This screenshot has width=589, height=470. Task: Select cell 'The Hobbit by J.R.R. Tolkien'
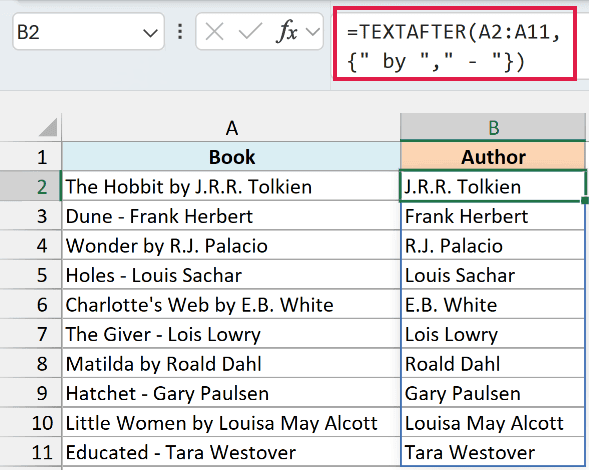click(x=231, y=186)
